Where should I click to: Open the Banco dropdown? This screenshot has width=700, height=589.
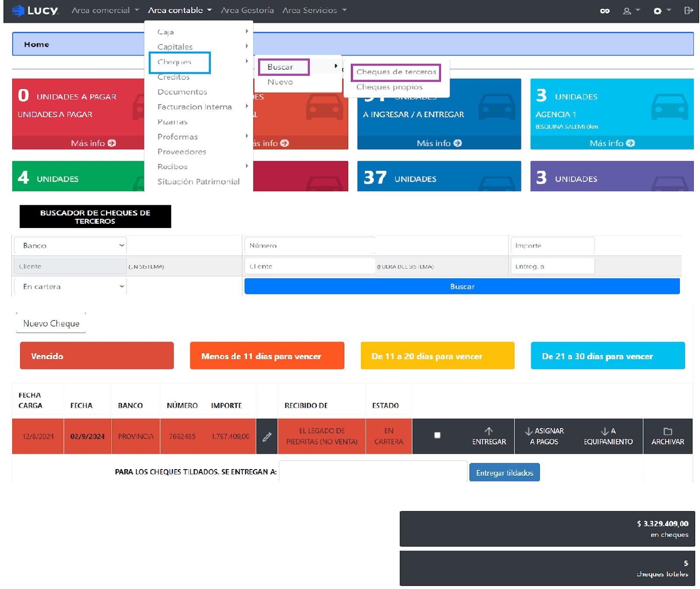coord(70,245)
